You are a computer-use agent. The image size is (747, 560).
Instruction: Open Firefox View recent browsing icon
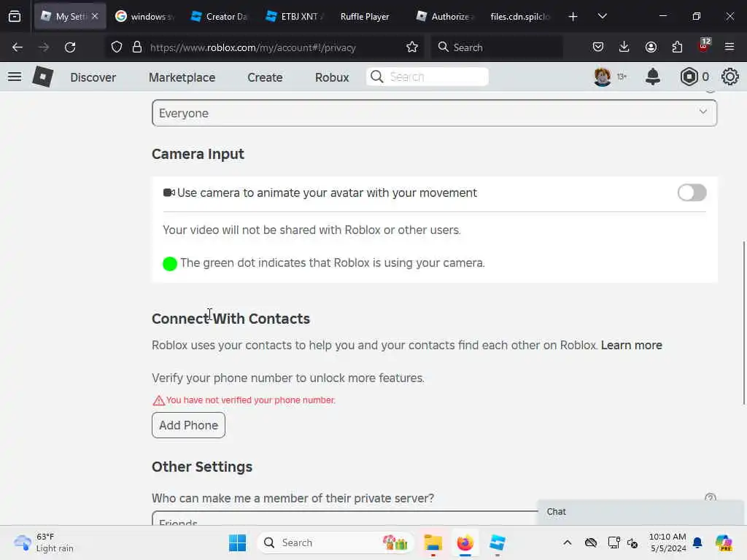[15, 17]
